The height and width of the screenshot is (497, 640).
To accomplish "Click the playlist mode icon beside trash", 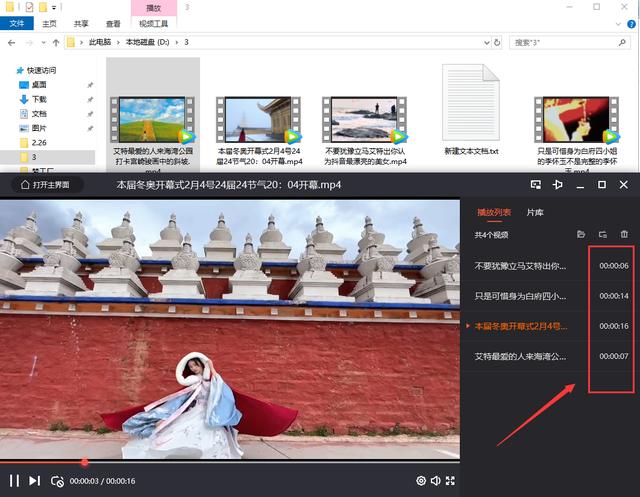I will coord(603,234).
